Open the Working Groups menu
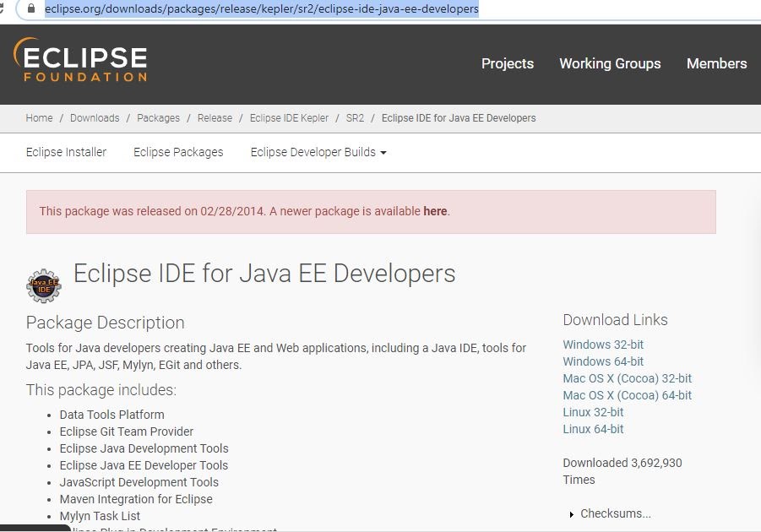The height and width of the screenshot is (532, 761). point(610,63)
